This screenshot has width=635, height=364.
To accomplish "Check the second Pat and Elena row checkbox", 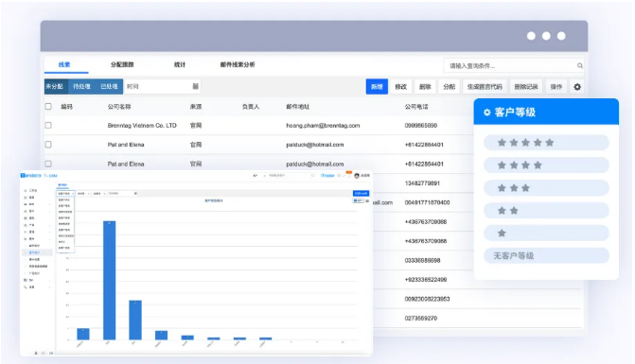I will [48, 164].
